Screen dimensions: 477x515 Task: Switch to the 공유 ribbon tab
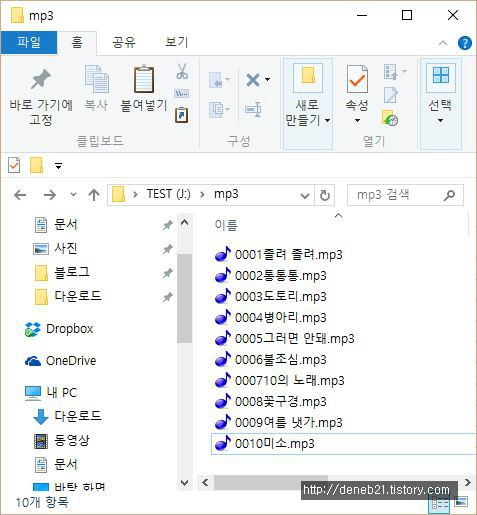pos(124,43)
